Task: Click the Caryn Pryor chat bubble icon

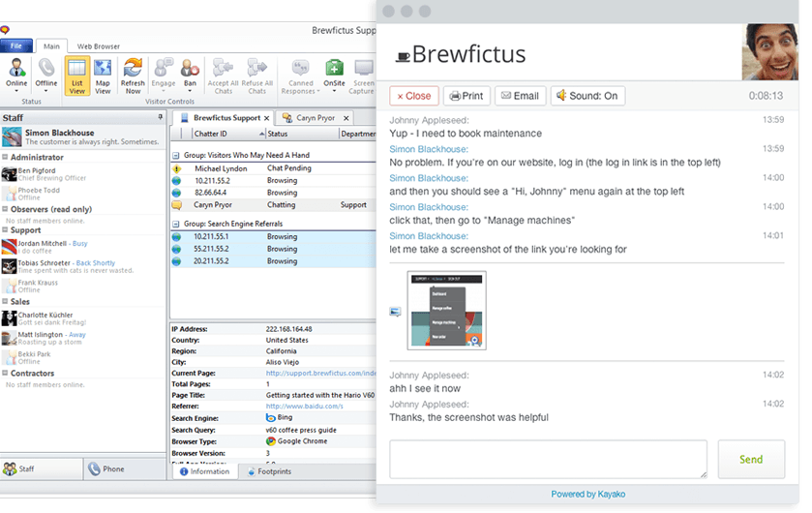Action: pyautogui.click(x=176, y=205)
